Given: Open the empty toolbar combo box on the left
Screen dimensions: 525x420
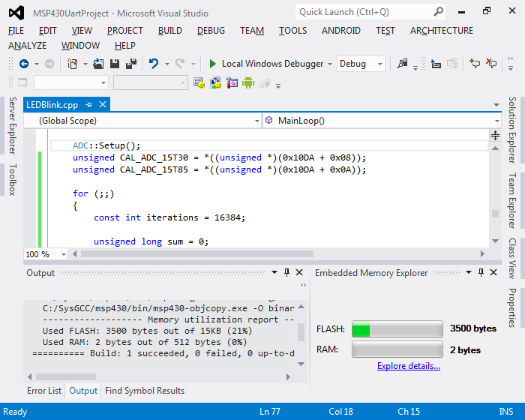Looking at the screenshot, I should pos(71,82).
